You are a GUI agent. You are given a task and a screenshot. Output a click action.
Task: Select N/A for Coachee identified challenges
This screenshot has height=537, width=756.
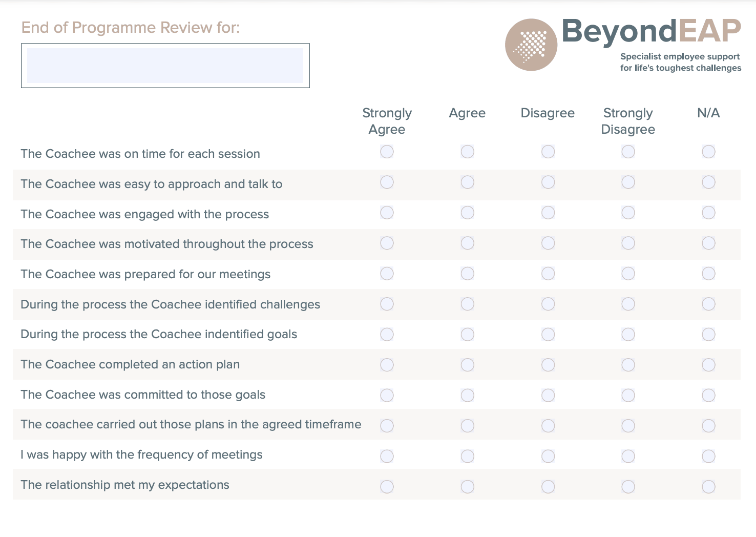coord(708,304)
